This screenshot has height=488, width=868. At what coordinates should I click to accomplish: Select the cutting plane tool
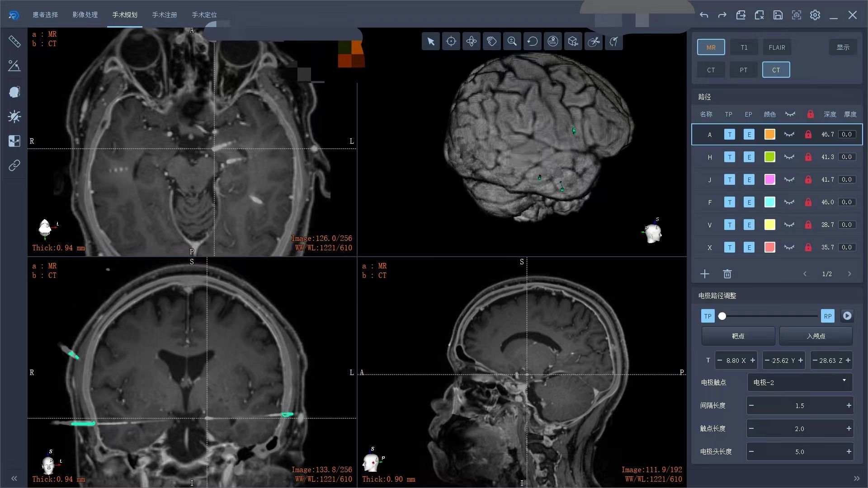[594, 42]
